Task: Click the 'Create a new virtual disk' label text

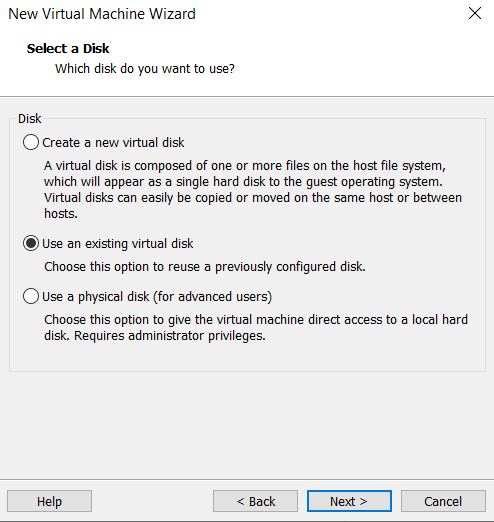Action: [x=113, y=143]
